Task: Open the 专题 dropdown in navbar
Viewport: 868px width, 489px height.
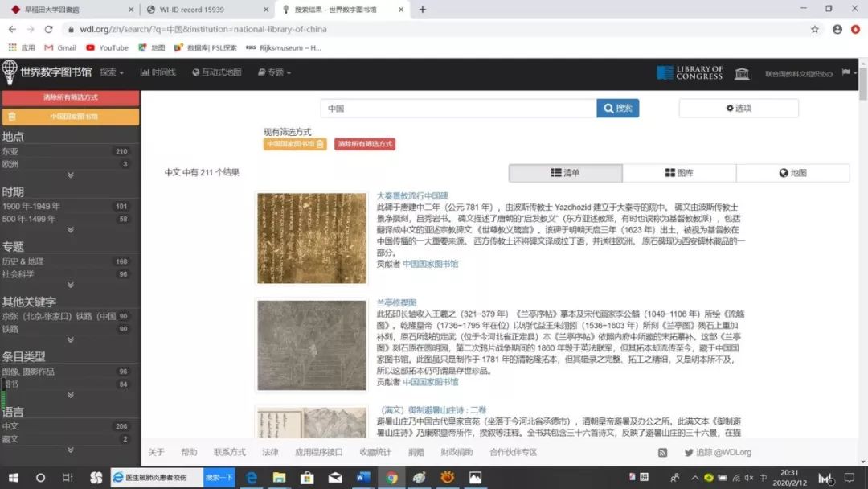Action: tap(274, 72)
